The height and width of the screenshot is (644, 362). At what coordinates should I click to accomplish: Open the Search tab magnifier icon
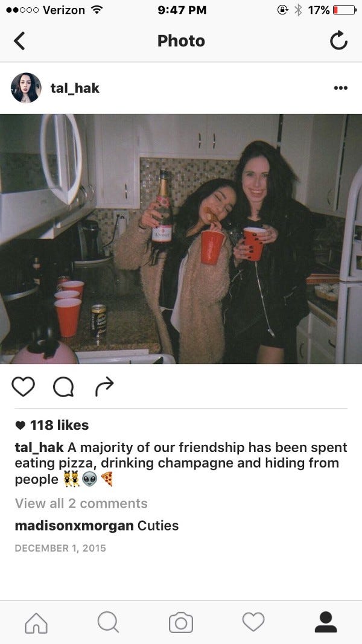coord(109,622)
